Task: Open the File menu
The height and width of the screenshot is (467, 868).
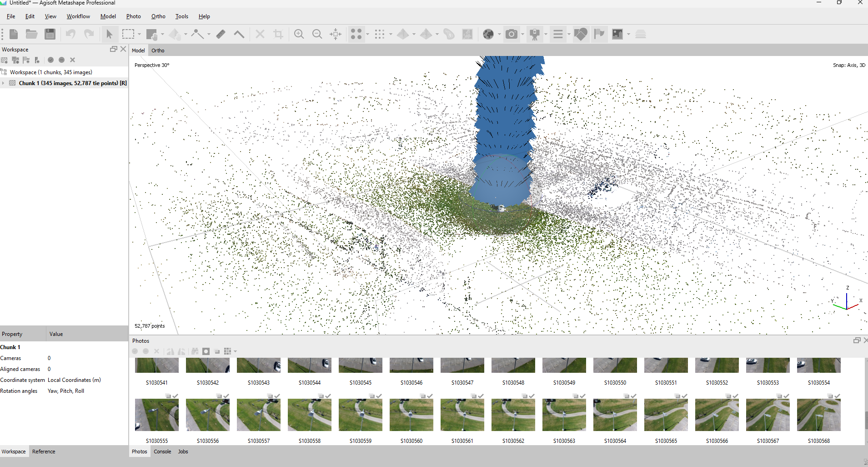Action: [11, 16]
